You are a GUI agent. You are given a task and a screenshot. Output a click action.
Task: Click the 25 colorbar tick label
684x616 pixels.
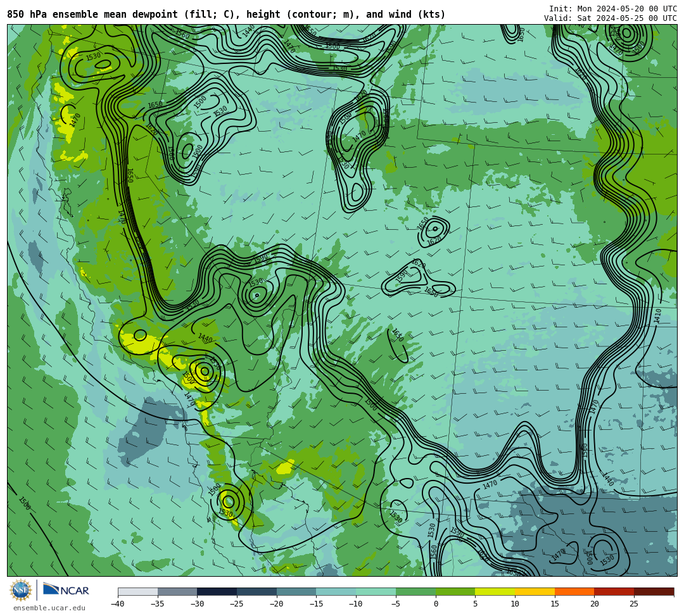pos(634,604)
